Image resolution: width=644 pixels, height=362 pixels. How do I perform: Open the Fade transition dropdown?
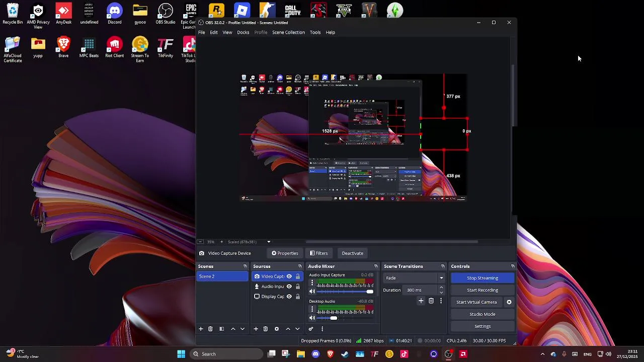(x=415, y=278)
